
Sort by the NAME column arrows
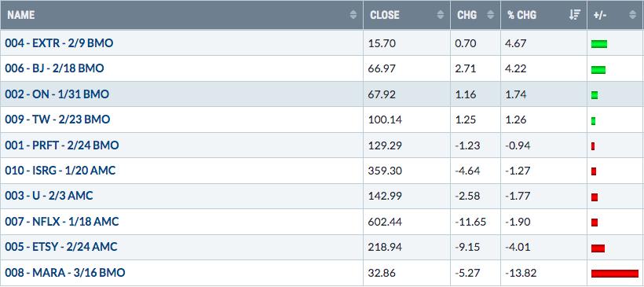tap(353, 15)
